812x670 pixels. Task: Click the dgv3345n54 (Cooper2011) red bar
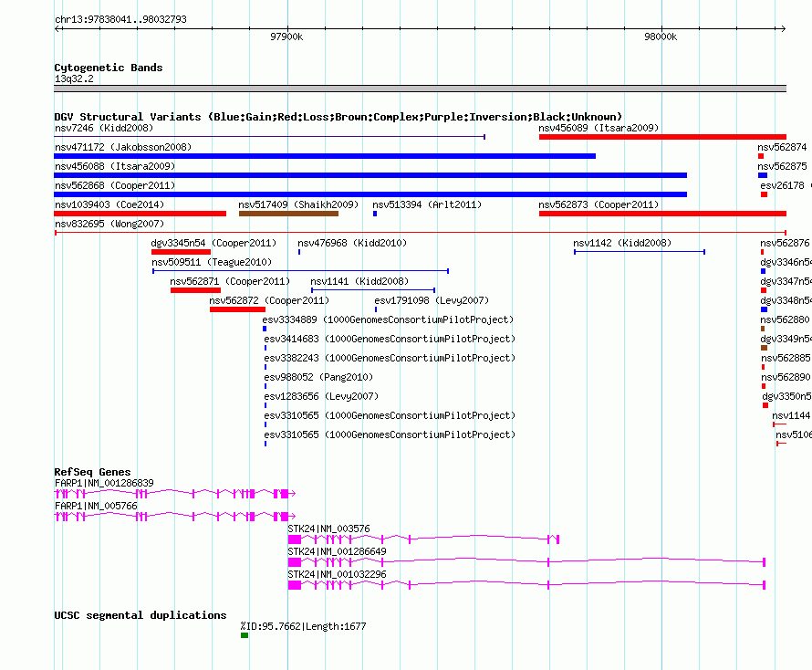pyautogui.click(x=181, y=252)
